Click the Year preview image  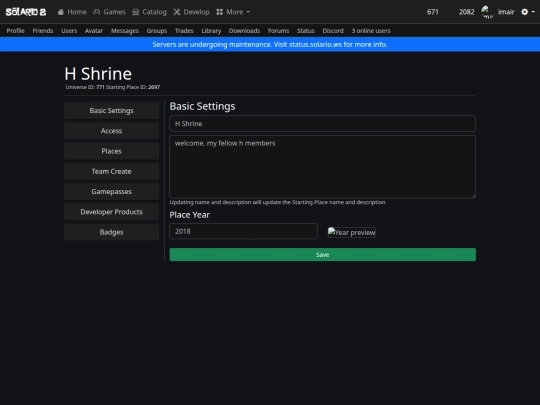click(x=351, y=232)
